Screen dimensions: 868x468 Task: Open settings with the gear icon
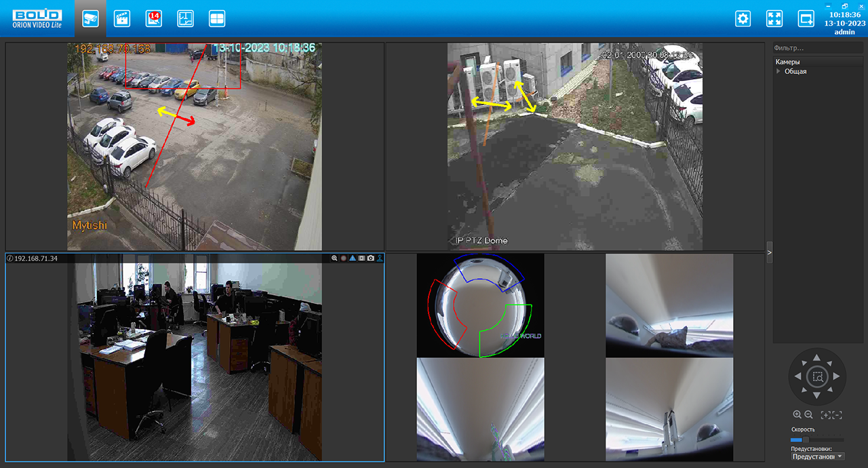point(743,18)
